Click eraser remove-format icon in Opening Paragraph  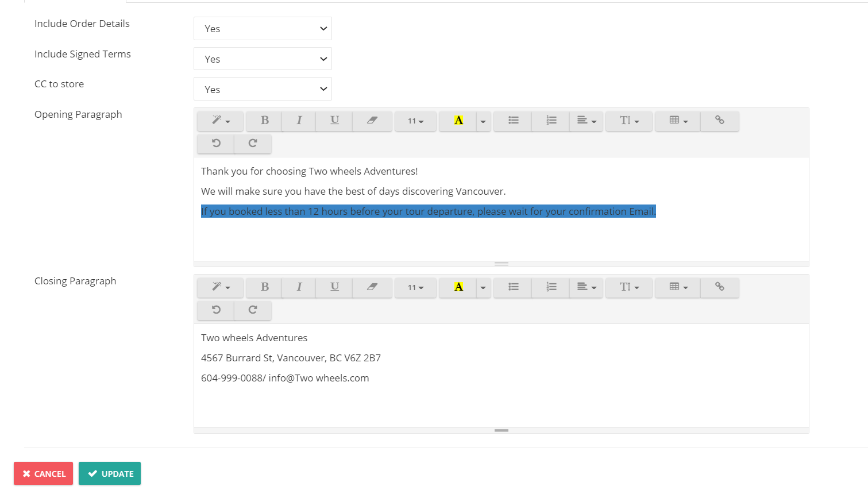click(x=372, y=121)
